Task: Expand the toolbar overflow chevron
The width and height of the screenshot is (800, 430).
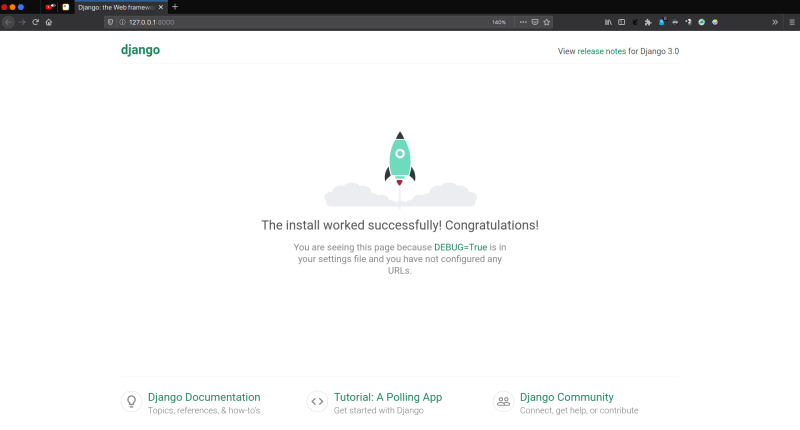Action: (774, 22)
